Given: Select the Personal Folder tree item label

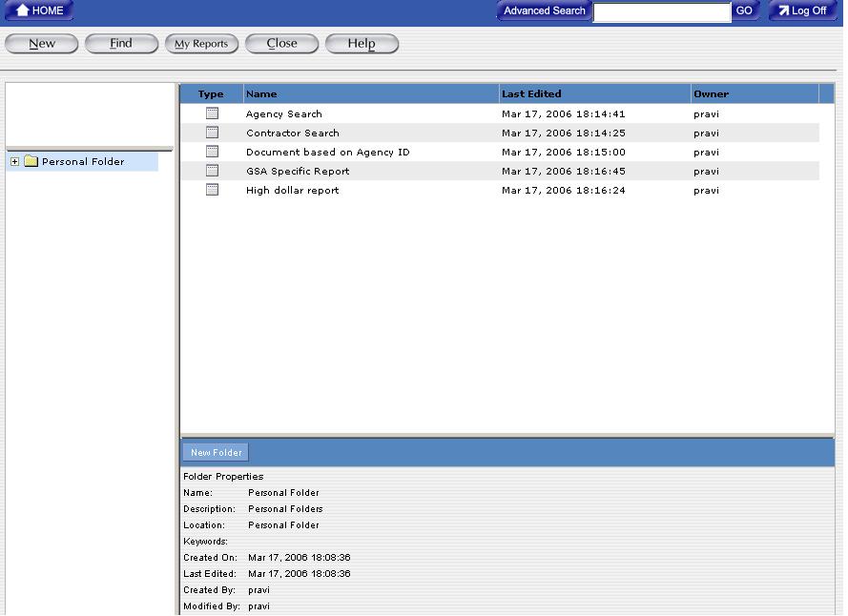Looking at the screenshot, I should 83,161.
